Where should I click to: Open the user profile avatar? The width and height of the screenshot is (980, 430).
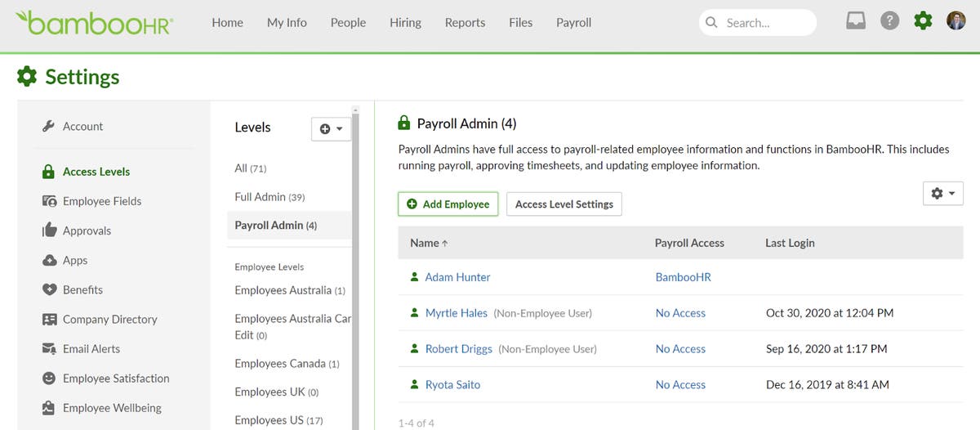956,21
